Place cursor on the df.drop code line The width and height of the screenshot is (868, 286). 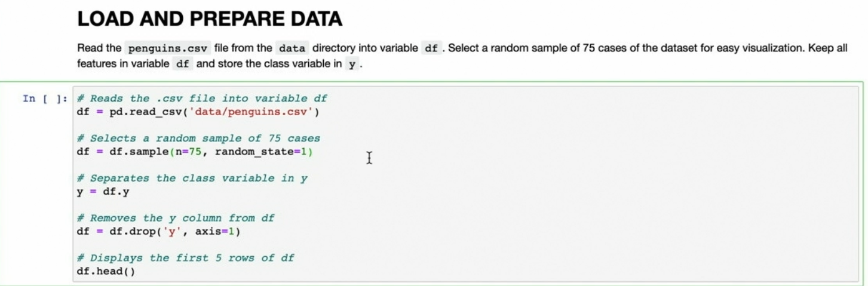pyautogui.click(x=158, y=232)
